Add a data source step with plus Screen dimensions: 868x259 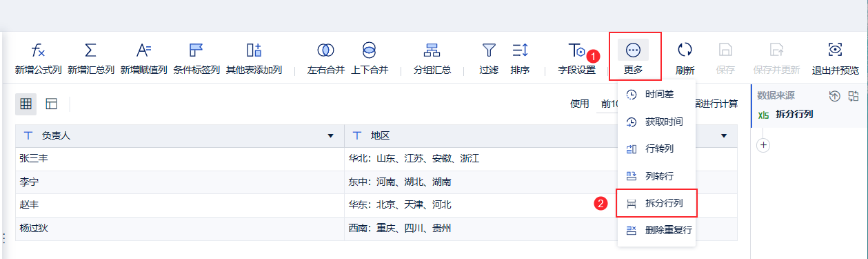(x=764, y=145)
